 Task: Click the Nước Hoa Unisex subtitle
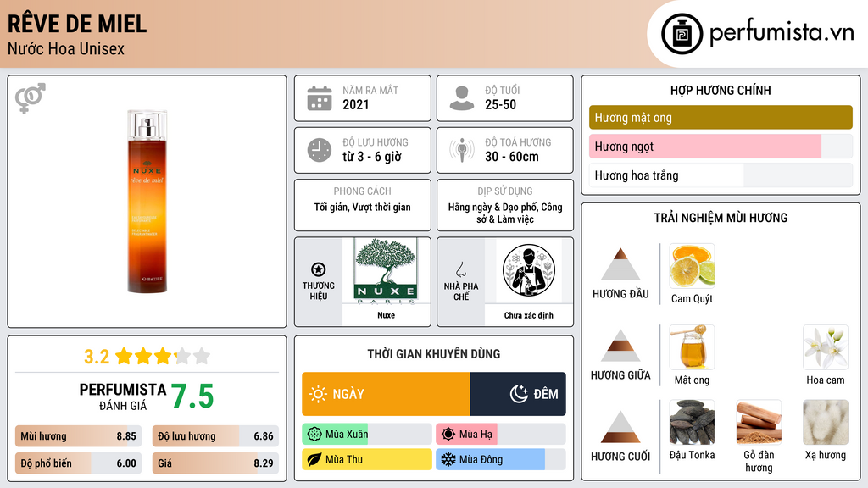pyautogui.click(x=66, y=48)
